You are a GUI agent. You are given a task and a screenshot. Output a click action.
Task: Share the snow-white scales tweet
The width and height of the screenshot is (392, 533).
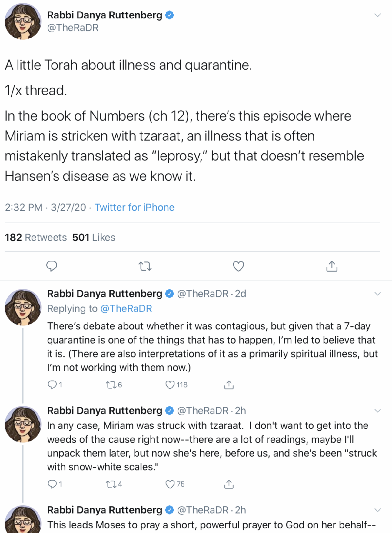coord(229,484)
